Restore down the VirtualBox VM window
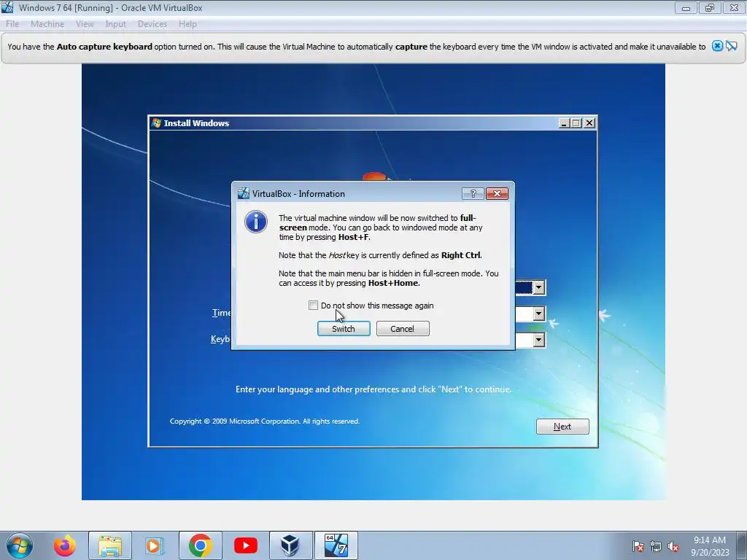Viewport: 747px width, 560px height. (x=710, y=7)
